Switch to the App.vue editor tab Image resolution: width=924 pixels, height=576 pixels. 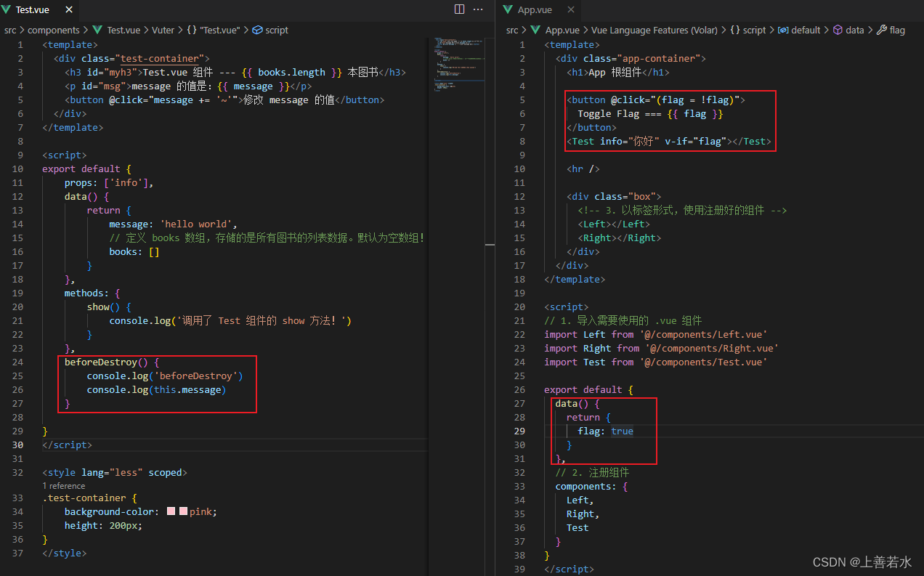[535, 9]
